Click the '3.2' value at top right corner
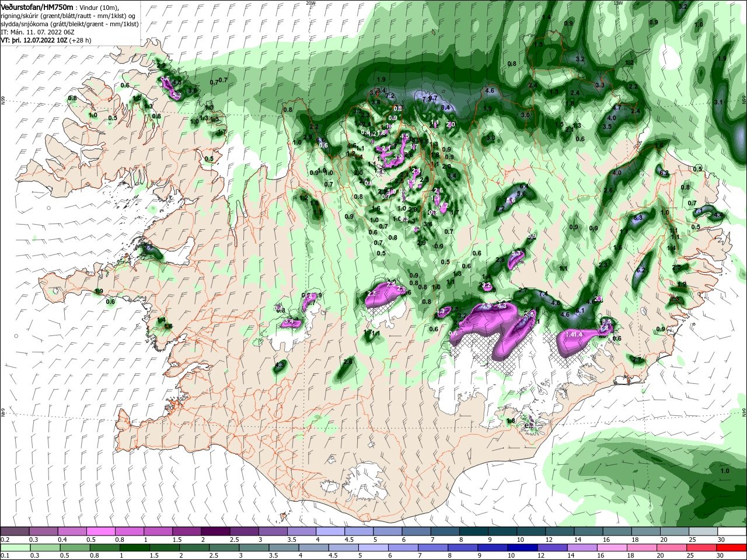 [683, 6]
